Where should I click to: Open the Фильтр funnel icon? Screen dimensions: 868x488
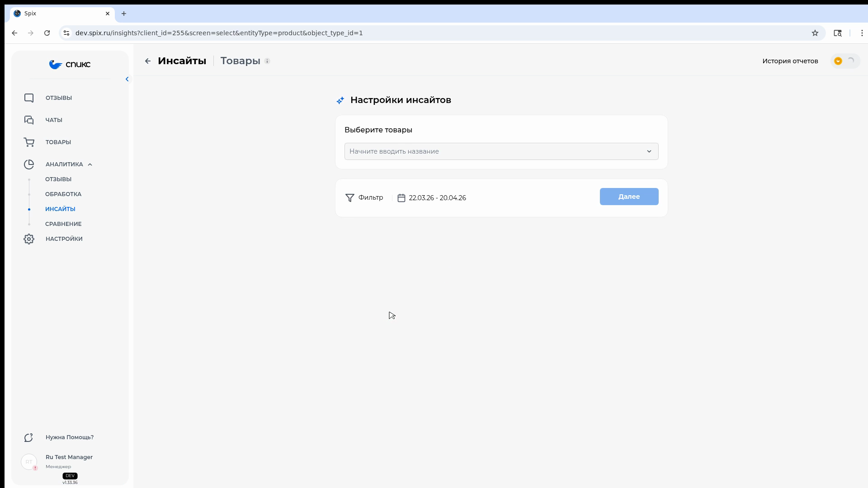coord(350,198)
